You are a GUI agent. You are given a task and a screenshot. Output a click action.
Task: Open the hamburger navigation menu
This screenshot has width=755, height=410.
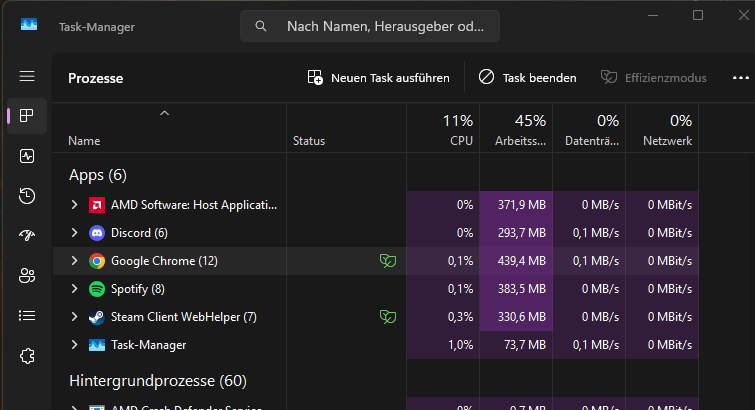(27, 77)
